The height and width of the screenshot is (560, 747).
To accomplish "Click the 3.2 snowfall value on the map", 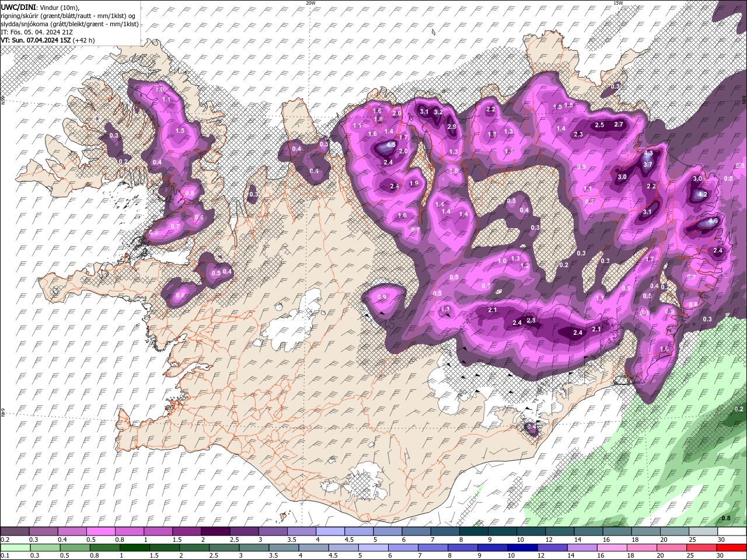I will pos(438,112).
